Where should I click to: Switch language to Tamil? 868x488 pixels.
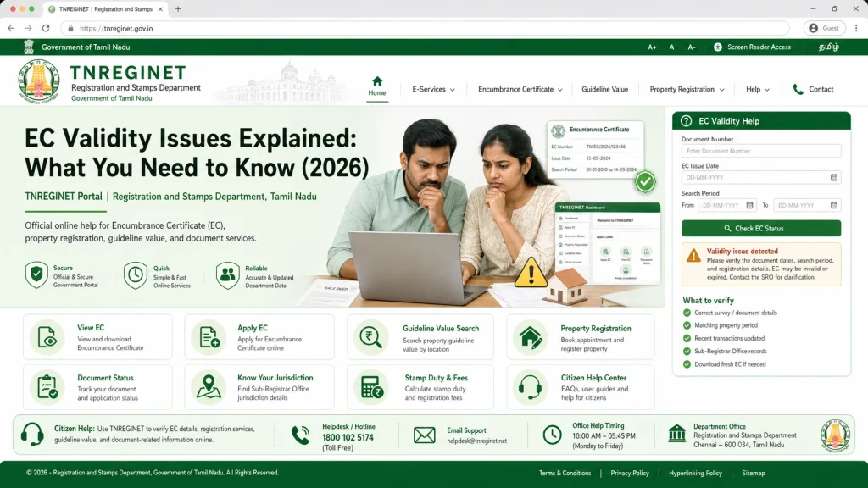point(828,47)
